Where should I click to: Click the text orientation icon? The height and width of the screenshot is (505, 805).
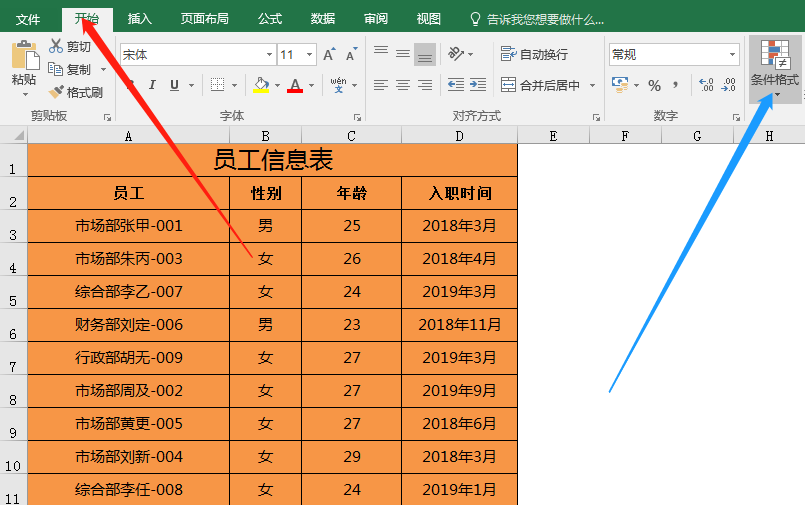(456, 53)
